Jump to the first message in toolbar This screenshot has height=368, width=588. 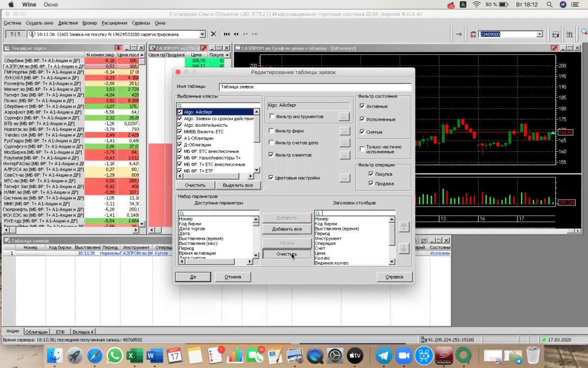[227, 34]
